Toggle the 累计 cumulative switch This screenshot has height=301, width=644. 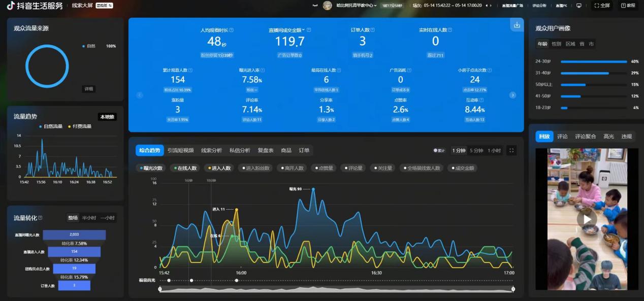coord(439,150)
